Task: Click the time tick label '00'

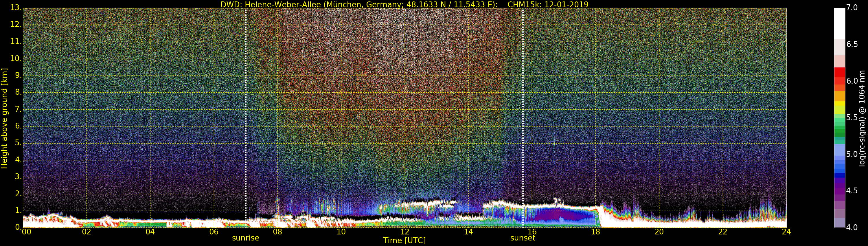Action: coord(26,232)
